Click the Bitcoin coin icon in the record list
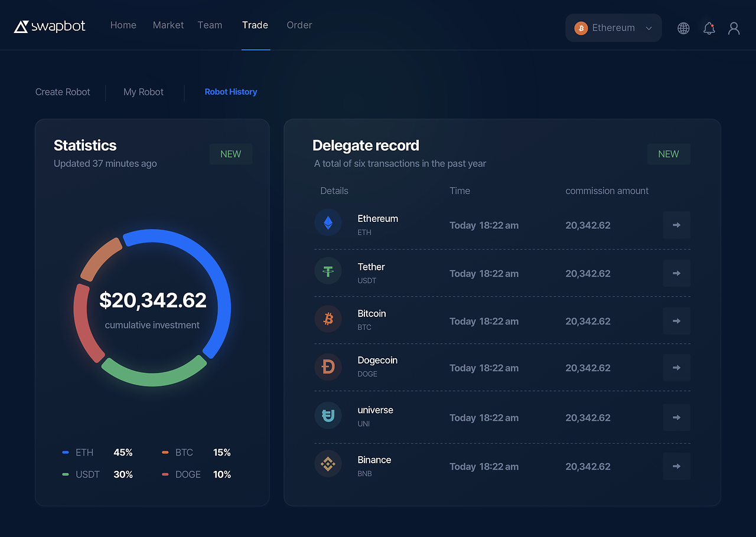This screenshot has width=756, height=537. (x=328, y=319)
